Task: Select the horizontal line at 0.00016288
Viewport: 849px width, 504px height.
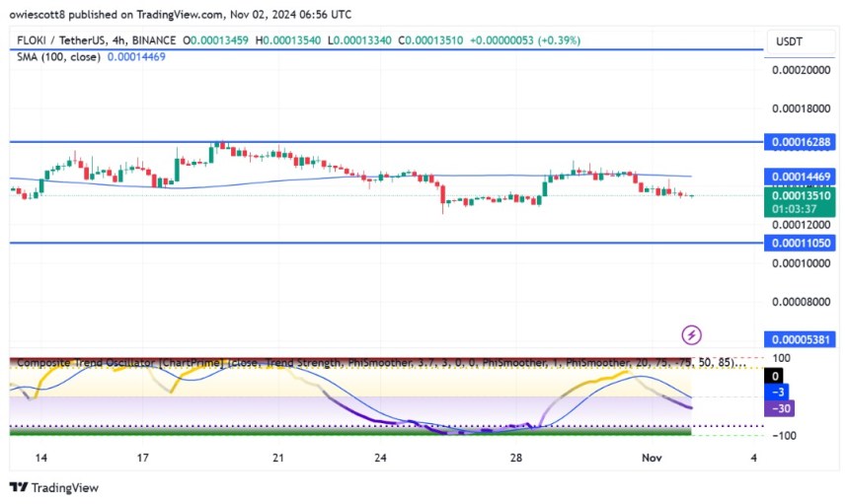Action: pyautogui.click(x=395, y=142)
